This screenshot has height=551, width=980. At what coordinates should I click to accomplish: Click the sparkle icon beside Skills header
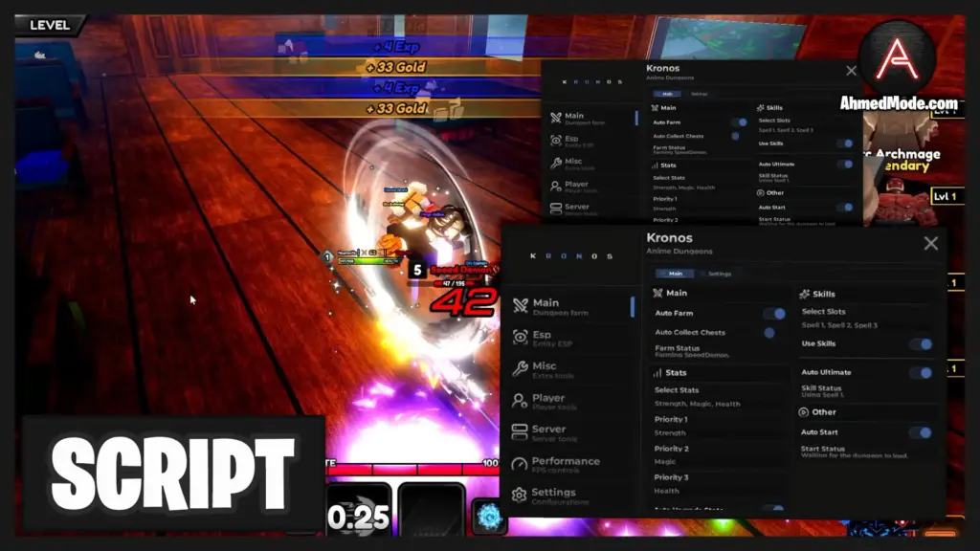click(805, 294)
